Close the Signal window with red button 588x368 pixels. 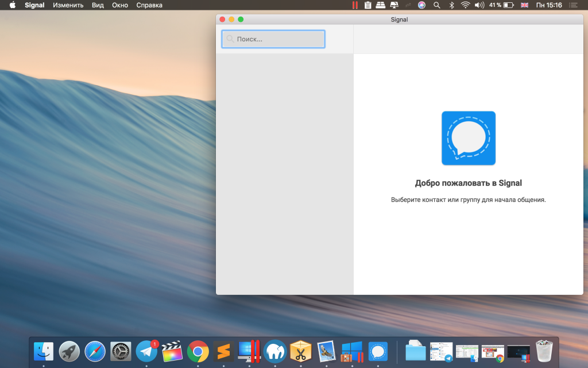[x=222, y=20]
